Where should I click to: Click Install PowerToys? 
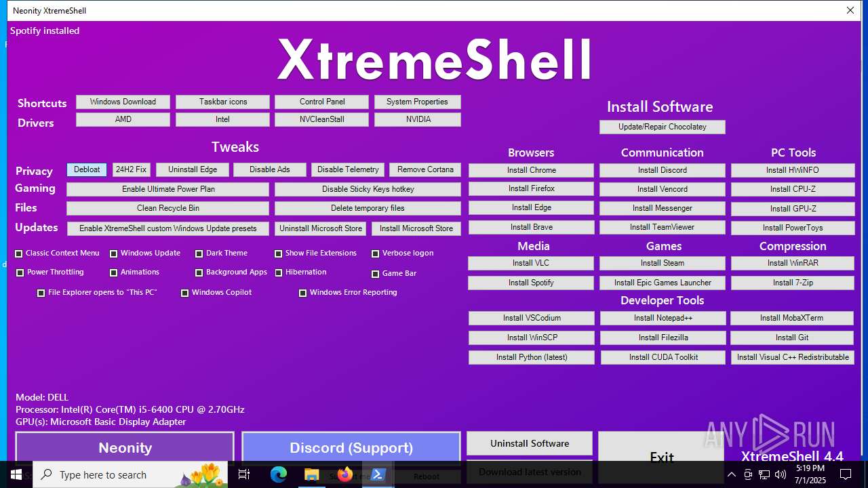pyautogui.click(x=793, y=228)
